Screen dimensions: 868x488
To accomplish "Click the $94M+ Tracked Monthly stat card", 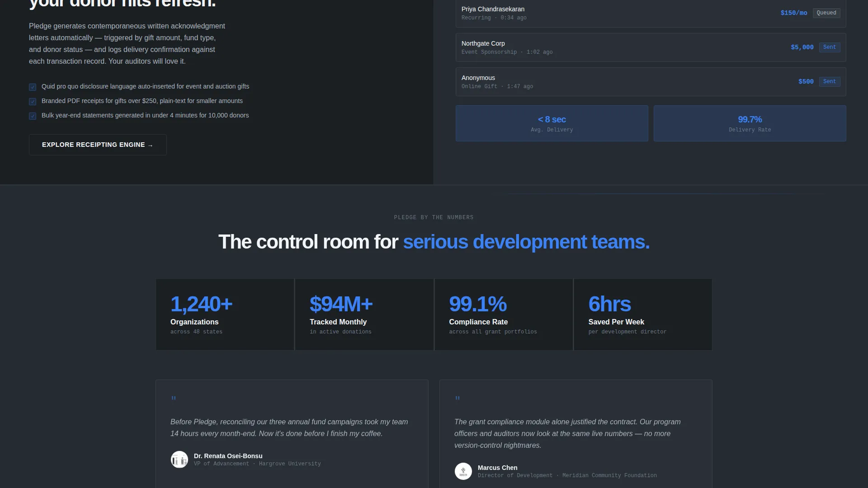I will coord(364,314).
